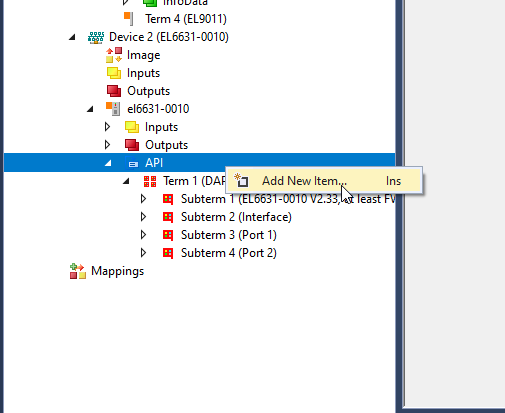Image resolution: width=505 pixels, height=413 pixels.
Task: Select Subterm 1 (EL6631-0010 V2.33) label
Action: coord(288,199)
